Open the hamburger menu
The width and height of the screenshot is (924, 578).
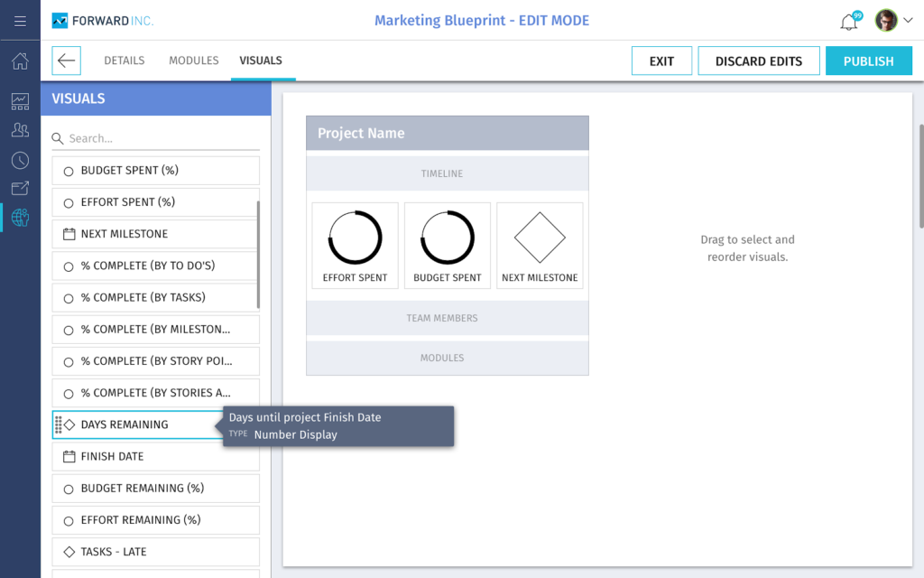(20, 20)
